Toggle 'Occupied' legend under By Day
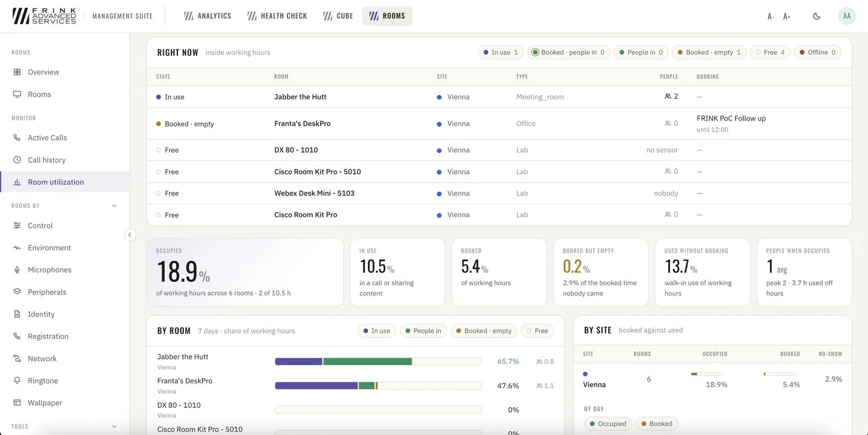Viewport: 868px width, 435px height. pyautogui.click(x=608, y=424)
